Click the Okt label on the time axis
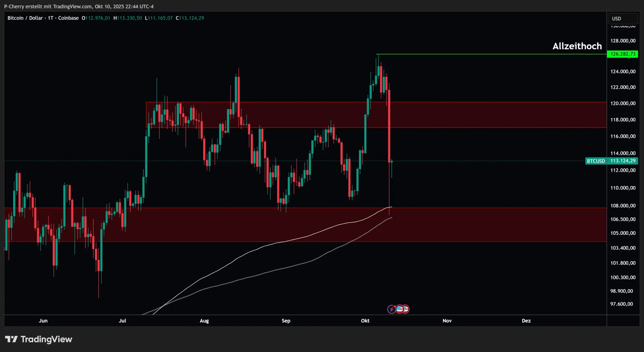This screenshot has height=352, width=644. click(365, 321)
